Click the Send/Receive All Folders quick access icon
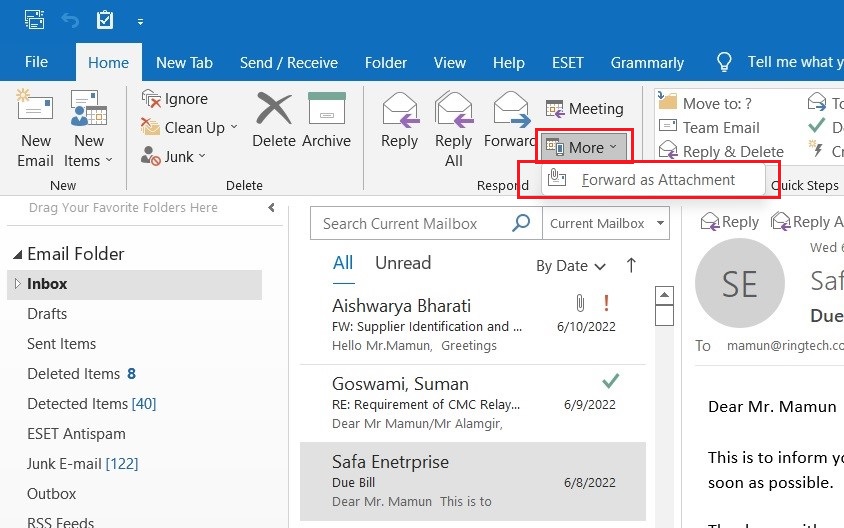The width and height of the screenshot is (844, 528). (34, 20)
